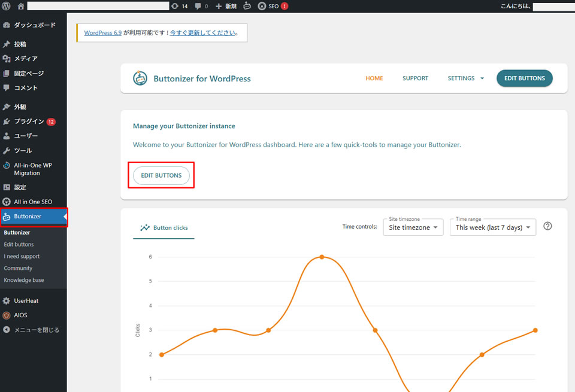Expand the Time range dropdown
Viewport: 575px width, 392px height.
[492, 227]
